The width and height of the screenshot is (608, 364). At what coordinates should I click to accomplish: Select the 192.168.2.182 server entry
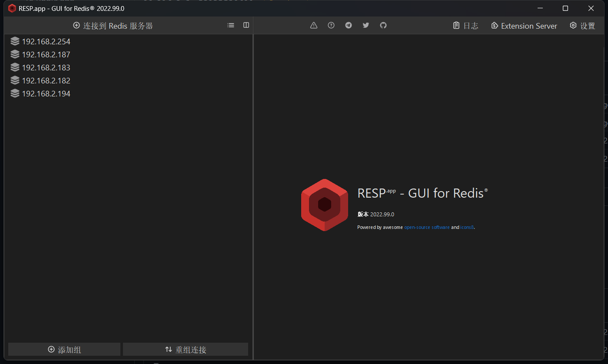(46, 81)
